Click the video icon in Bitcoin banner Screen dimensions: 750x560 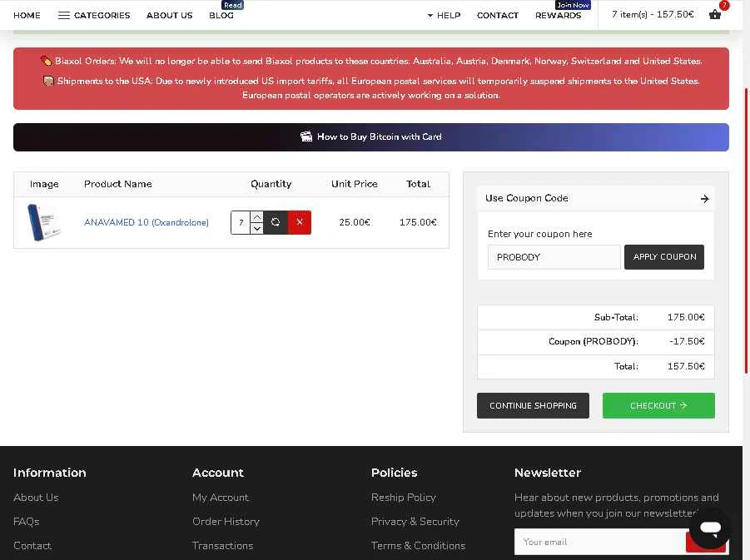click(x=306, y=136)
